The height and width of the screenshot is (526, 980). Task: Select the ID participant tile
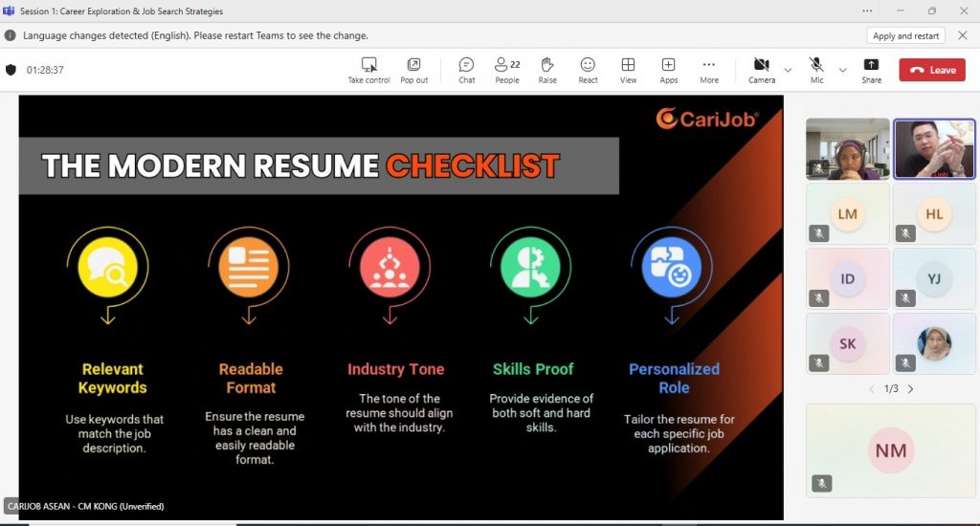[x=848, y=278]
